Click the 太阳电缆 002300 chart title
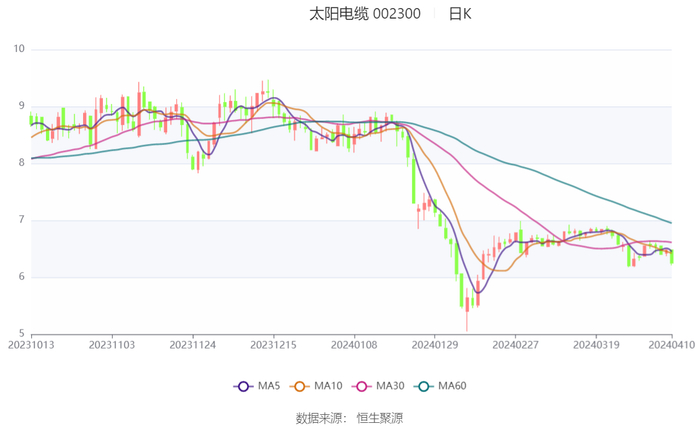700x426 pixels. (365, 14)
